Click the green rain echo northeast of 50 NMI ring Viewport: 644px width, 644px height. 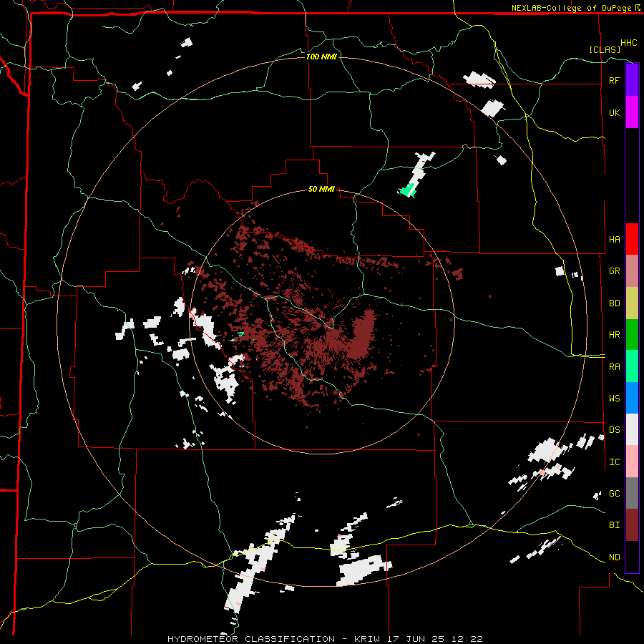click(407, 191)
